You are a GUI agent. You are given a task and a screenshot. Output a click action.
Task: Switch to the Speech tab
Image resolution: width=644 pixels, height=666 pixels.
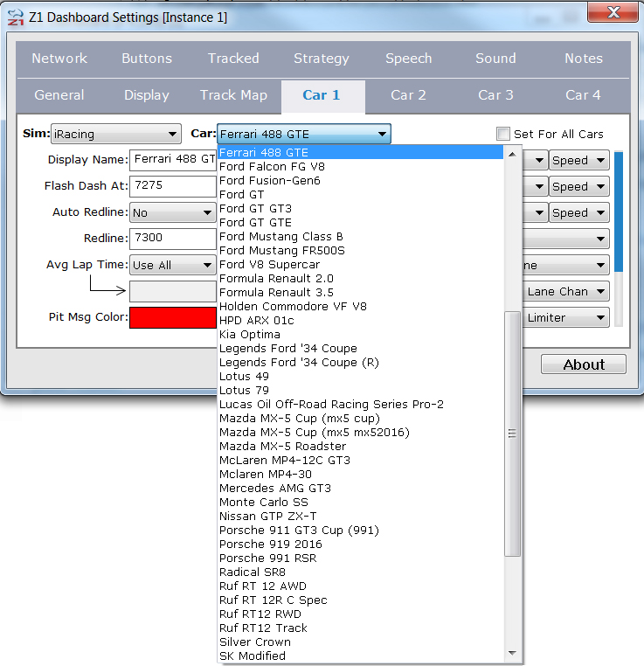click(x=408, y=59)
